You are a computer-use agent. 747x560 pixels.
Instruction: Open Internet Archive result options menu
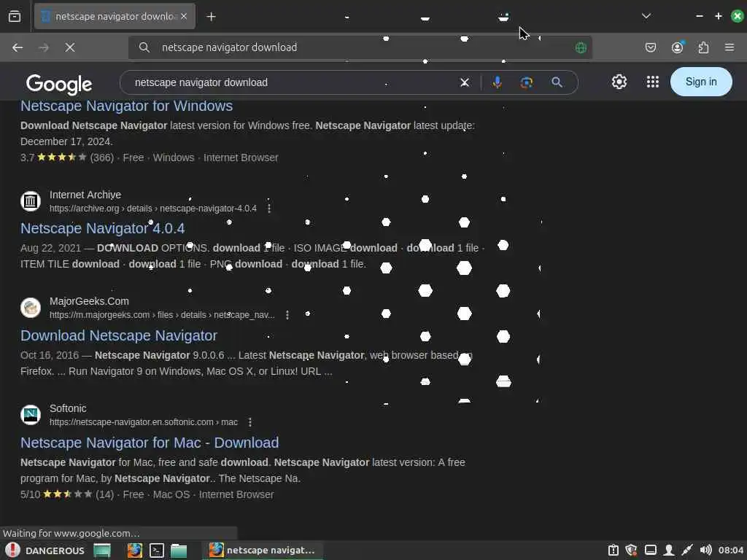(269, 209)
